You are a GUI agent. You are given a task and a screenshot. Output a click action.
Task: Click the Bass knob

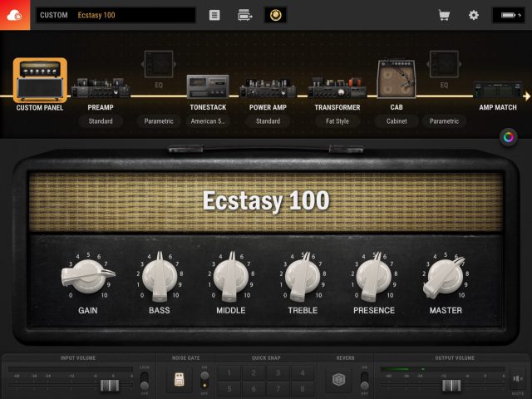(160, 277)
